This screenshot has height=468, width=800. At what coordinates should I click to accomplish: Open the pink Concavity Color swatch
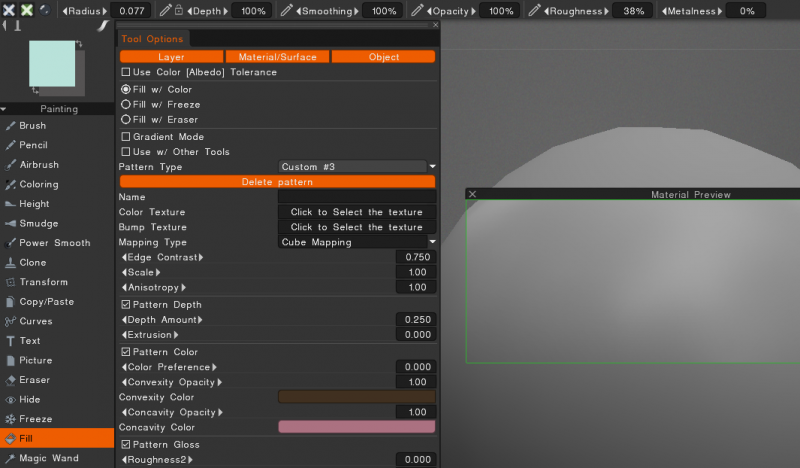point(357,427)
